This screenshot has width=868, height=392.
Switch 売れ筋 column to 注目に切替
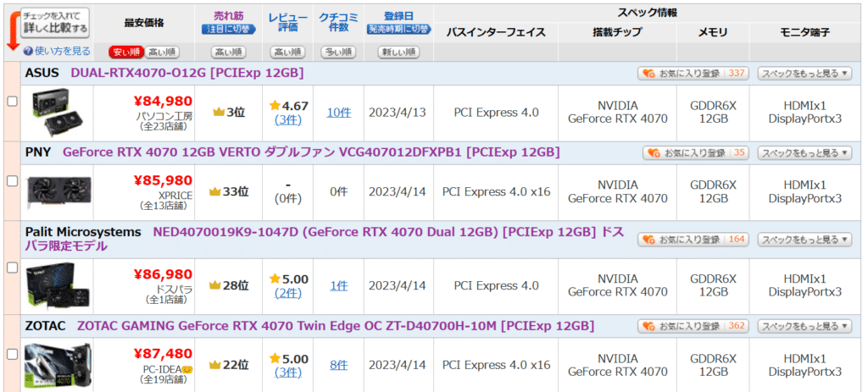click(x=228, y=30)
